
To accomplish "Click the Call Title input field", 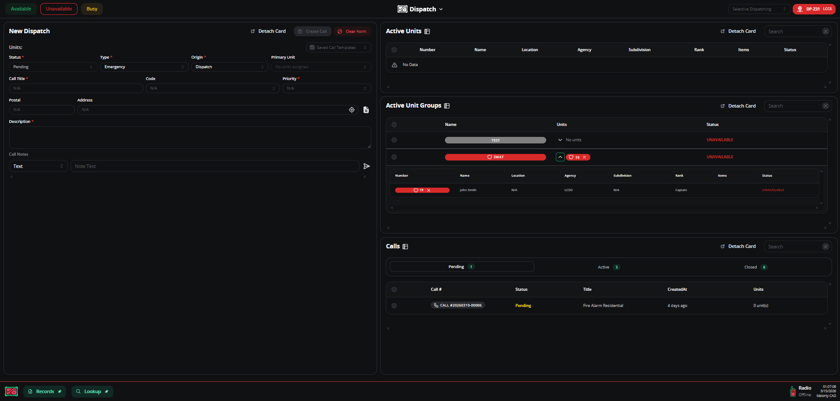I will click(x=76, y=88).
